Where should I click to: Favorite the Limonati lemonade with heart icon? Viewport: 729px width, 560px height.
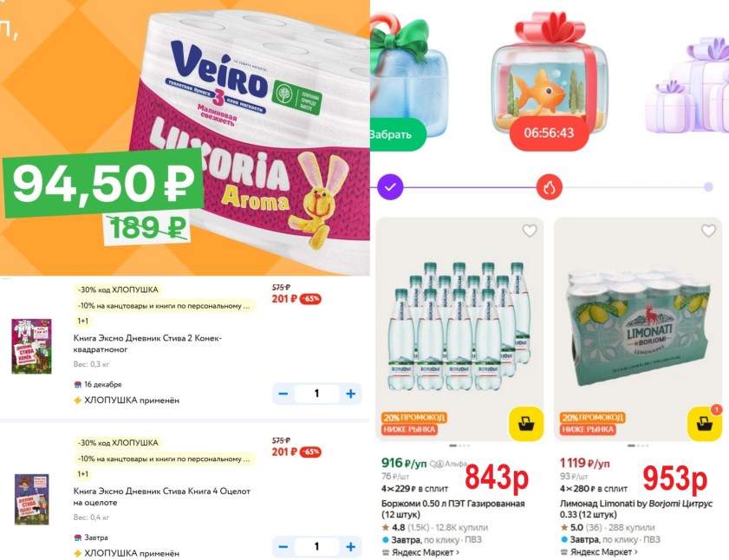708,231
